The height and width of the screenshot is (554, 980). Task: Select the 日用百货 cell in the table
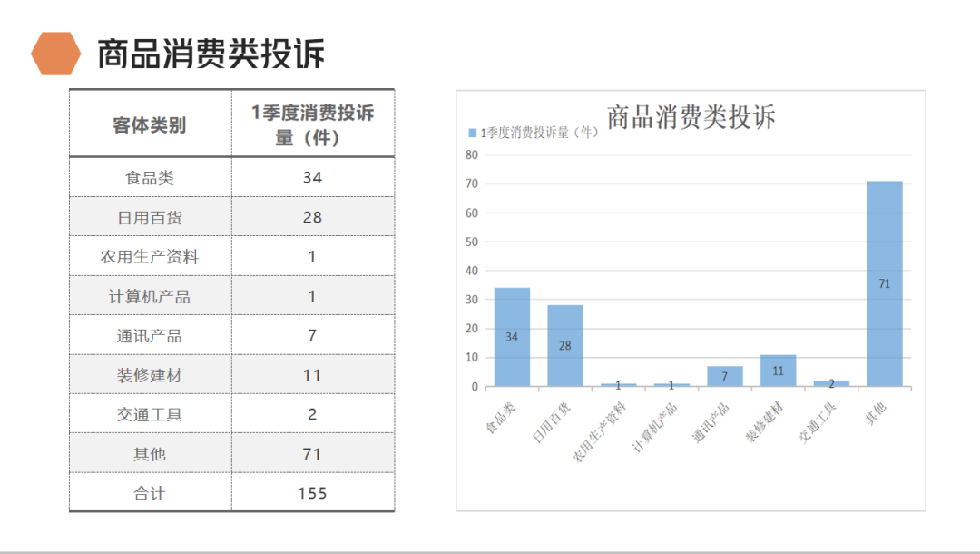[150, 218]
